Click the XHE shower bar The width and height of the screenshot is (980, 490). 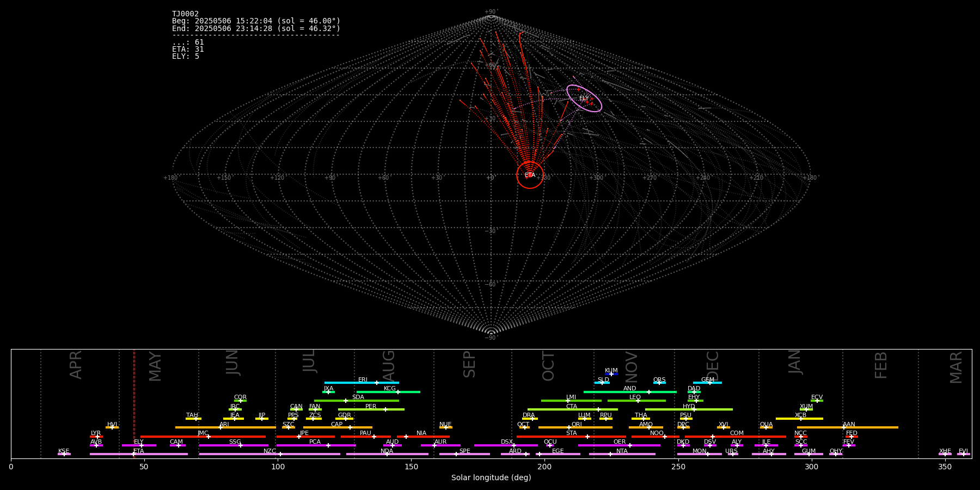tap(945, 454)
